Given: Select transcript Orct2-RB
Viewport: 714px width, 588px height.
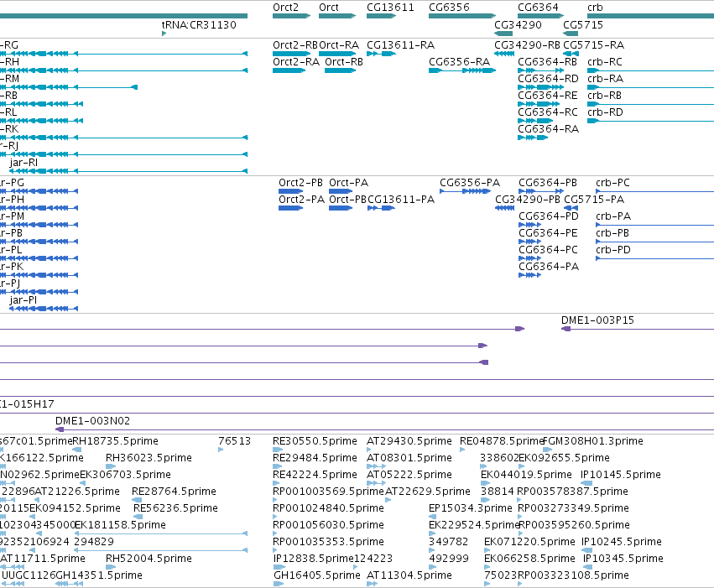Looking at the screenshot, I should click(x=291, y=54).
